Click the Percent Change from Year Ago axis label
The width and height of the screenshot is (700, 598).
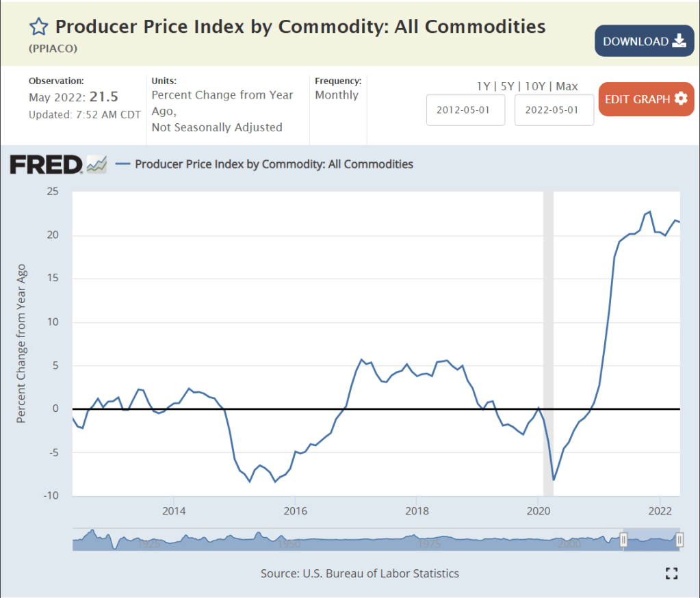point(21,343)
